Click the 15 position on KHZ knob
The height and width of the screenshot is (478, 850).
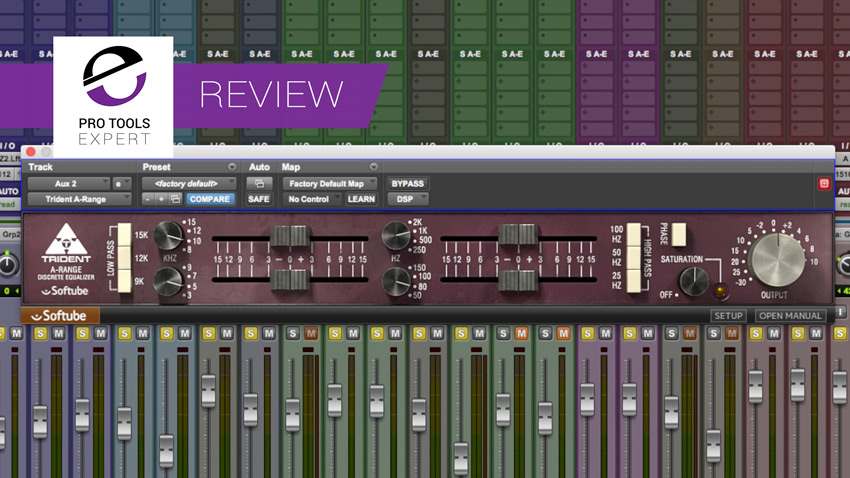[191, 222]
